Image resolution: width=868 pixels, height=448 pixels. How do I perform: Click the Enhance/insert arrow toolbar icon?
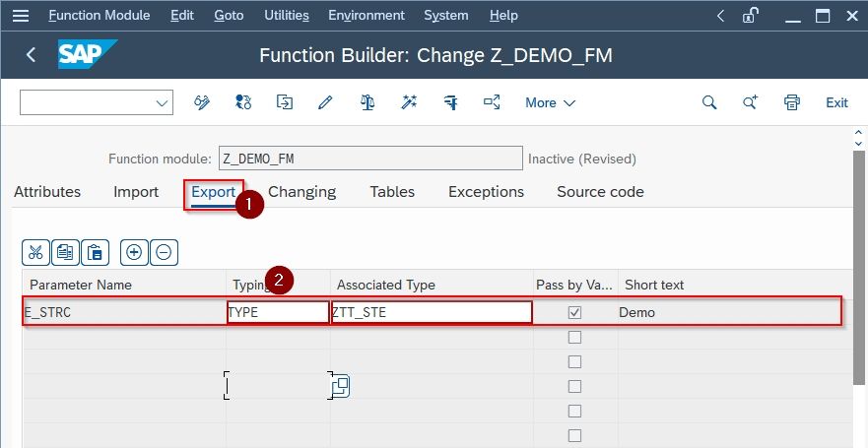pos(285,102)
